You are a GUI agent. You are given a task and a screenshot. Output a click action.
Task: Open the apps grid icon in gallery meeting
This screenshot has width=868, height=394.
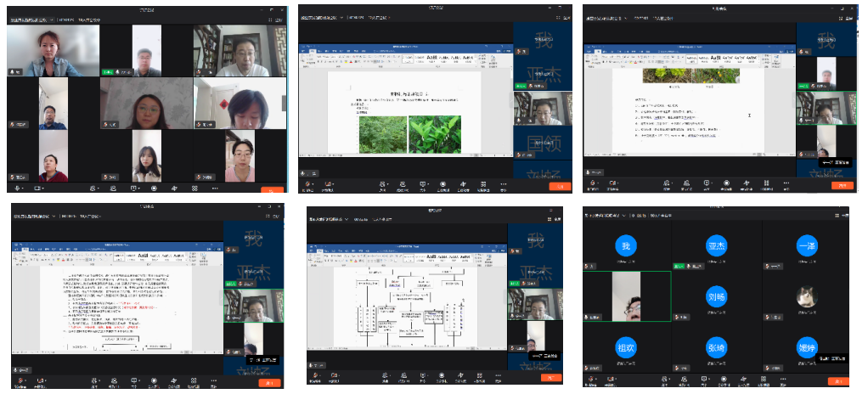pyautogui.click(x=194, y=188)
